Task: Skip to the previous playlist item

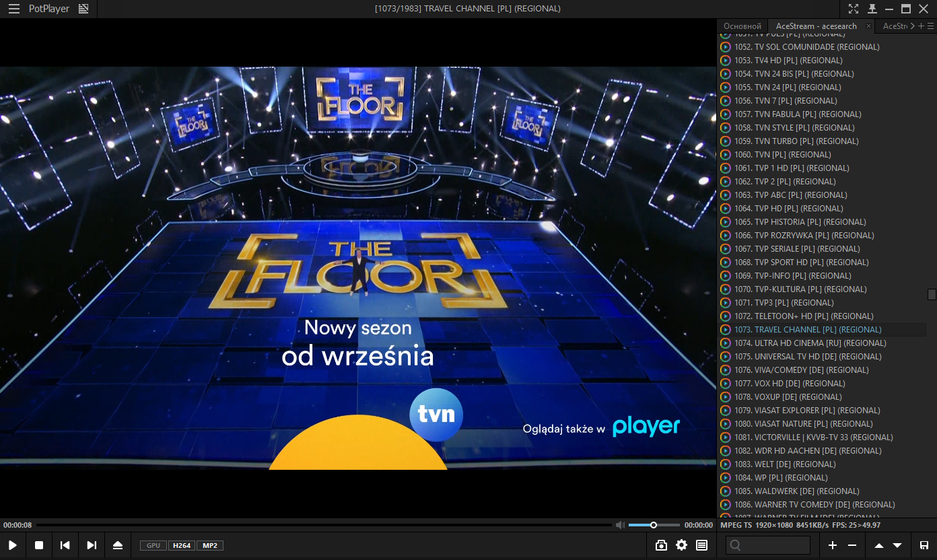Action: click(x=65, y=545)
